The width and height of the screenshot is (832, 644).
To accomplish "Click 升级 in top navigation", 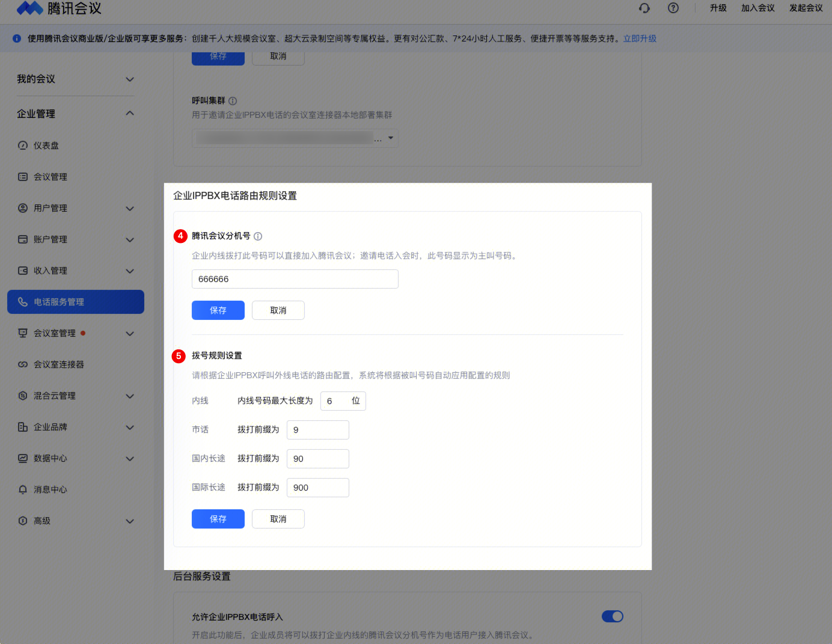I will click(x=718, y=8).
